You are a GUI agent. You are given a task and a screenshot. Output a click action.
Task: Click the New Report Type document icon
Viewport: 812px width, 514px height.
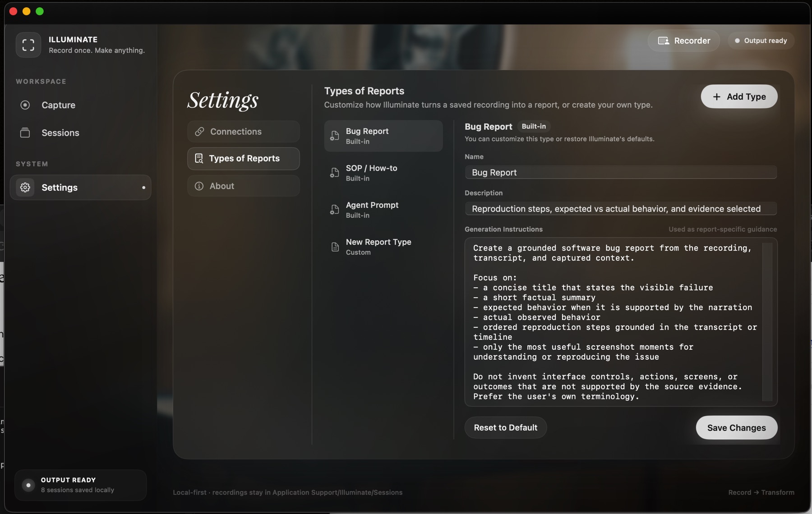point(335,247)
